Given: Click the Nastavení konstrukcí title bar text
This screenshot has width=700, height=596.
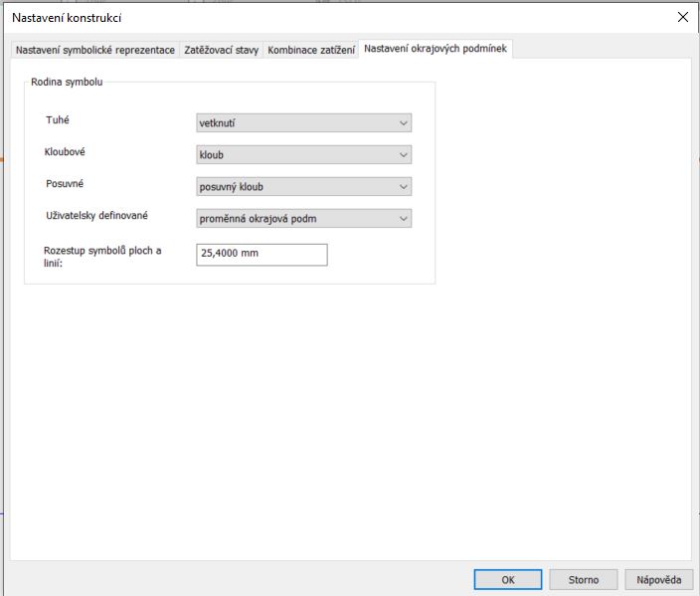Looking at the screenshot, I should 68,18.
